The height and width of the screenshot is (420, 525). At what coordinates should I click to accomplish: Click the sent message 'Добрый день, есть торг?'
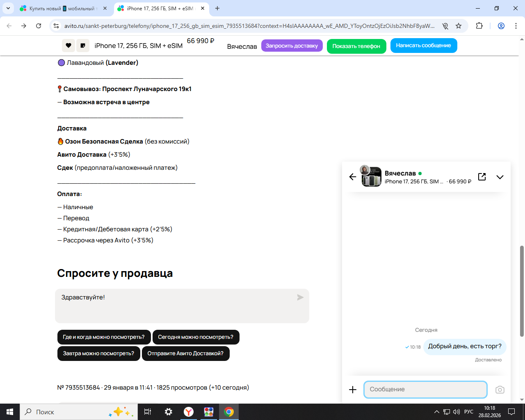(465, 347)
